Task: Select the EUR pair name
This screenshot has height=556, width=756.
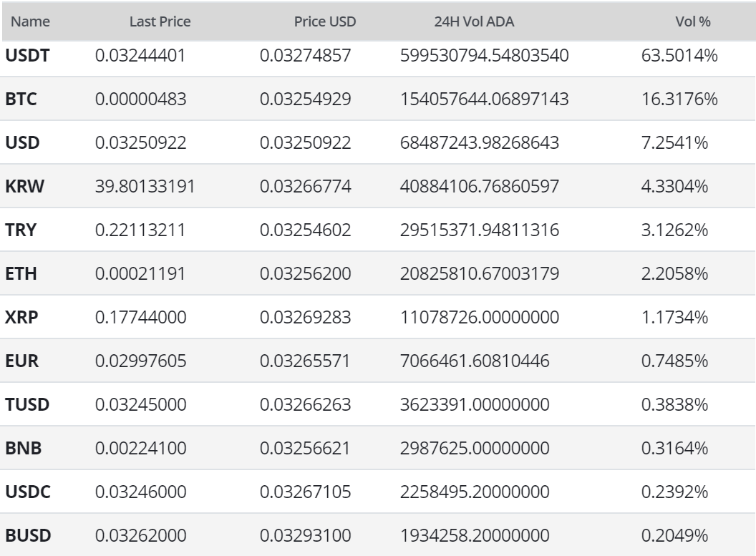Action: [x=22, y=361]
